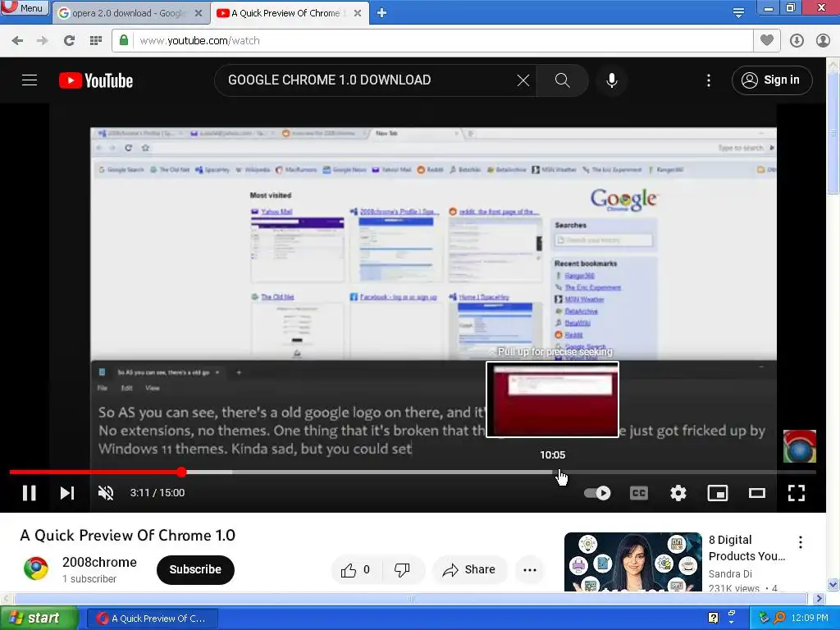Image resolution: width=840 pixels, height=630 pixels.
Task: Click the horizontal page scrollbar
Action: (412, 598)
